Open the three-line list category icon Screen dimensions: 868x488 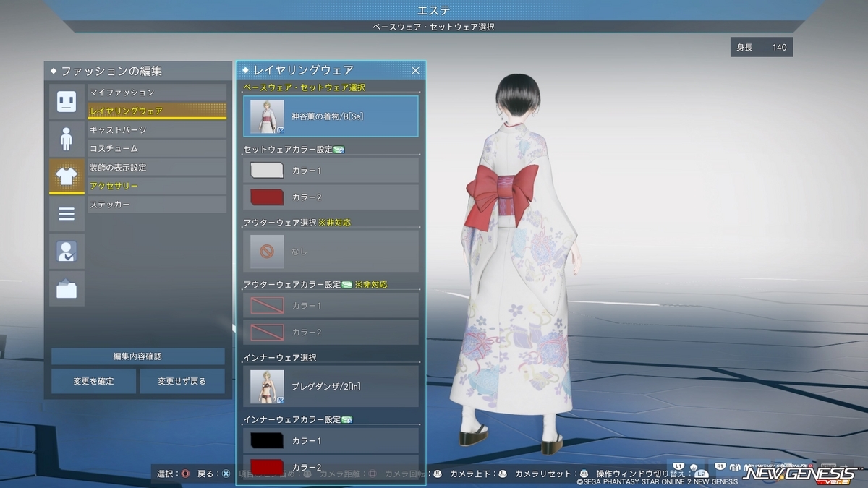pos(67,214)
